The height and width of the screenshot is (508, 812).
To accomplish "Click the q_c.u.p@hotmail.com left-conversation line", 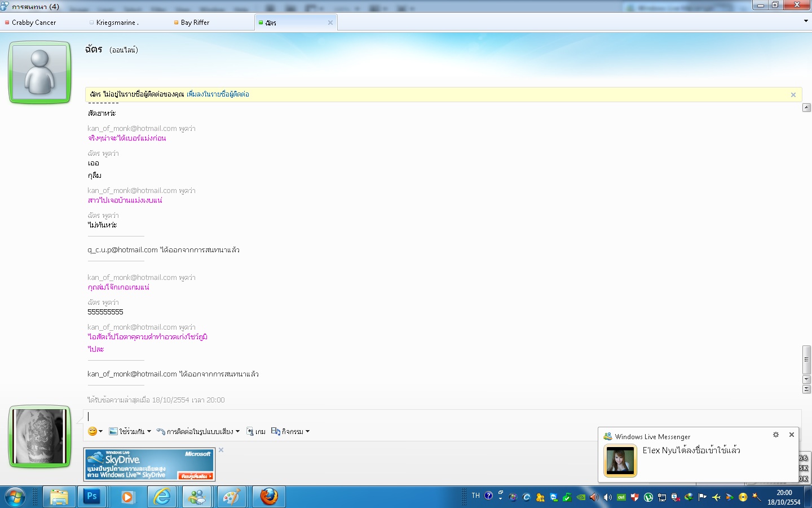I will tap(164, 250).
